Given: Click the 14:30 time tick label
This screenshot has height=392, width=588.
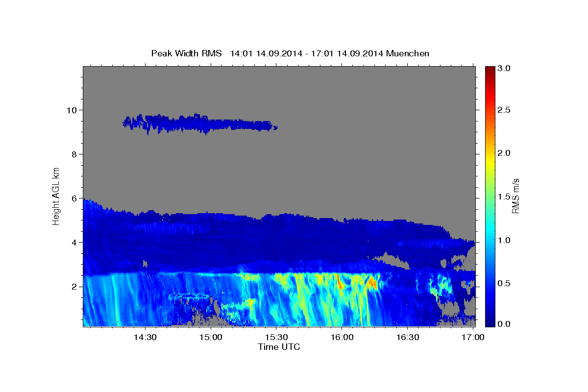Looking at the screenshot, I should (146, 338).
